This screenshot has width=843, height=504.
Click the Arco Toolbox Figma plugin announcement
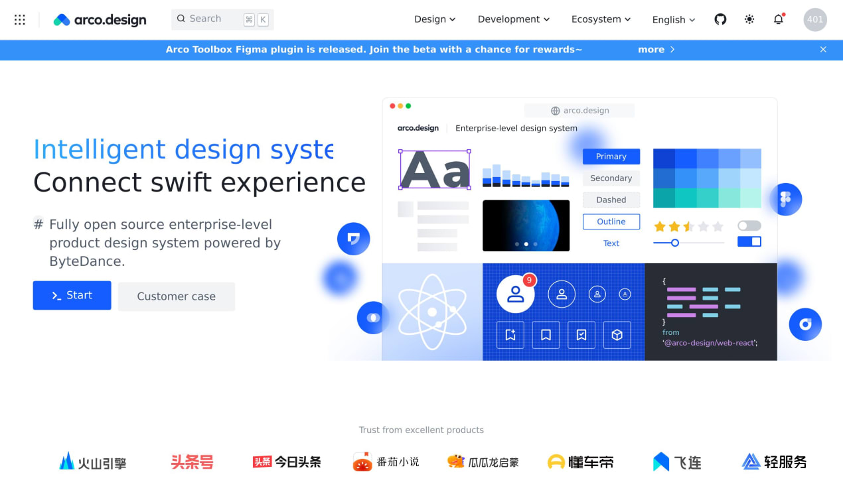pyautogui.click(x=374, y=50)
